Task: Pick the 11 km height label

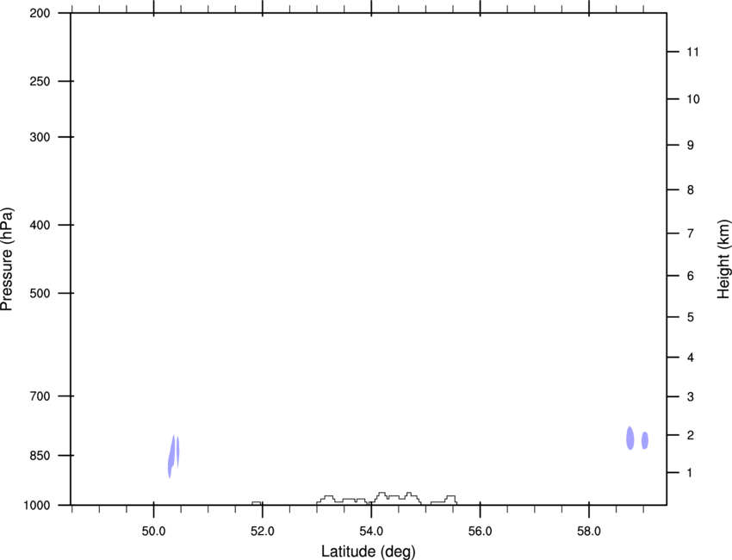Action: (692, 52)
